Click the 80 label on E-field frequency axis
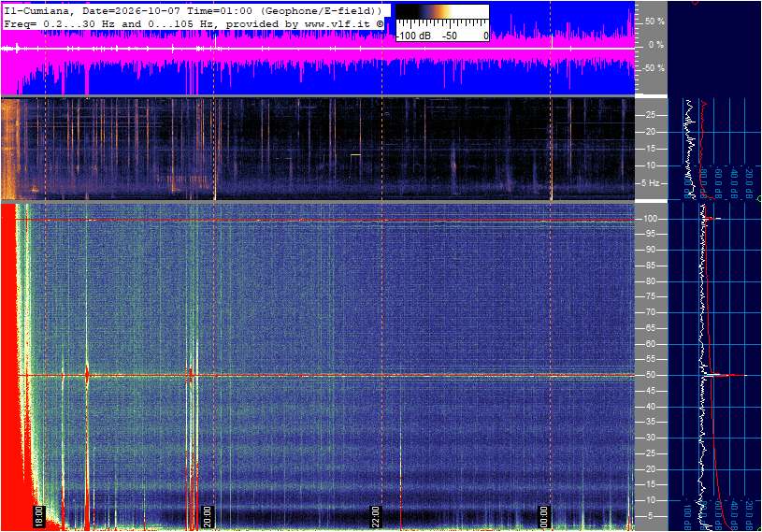Screen dimensions: 762x532 pos(650,281)
